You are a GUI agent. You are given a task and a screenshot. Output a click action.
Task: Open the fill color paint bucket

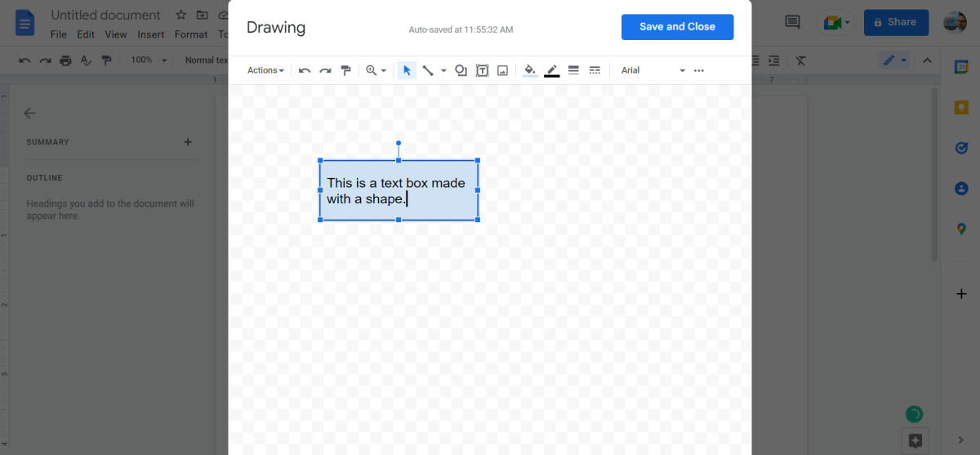(x=530, y=70)
